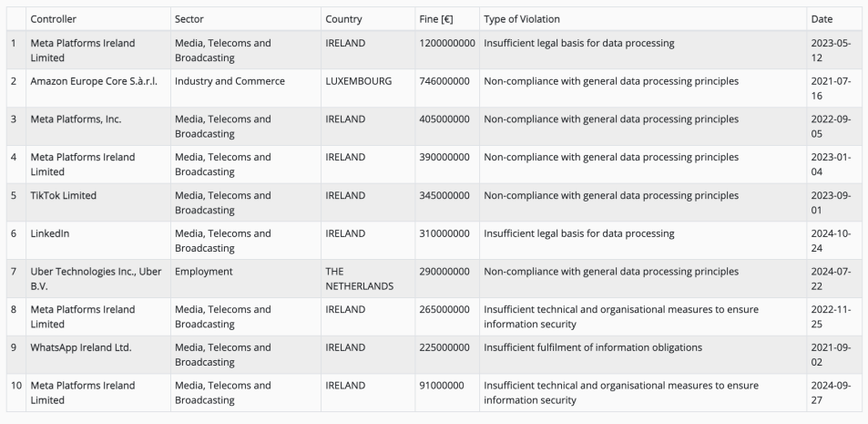Click Industry and Commerce sector cell
Screen dimensions: 868x424
[230, 81]
